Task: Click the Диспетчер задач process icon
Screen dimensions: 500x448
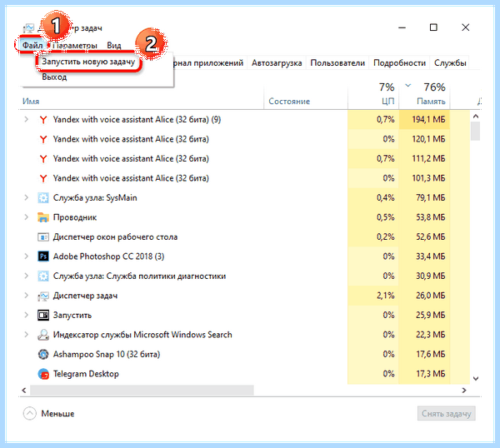Action: (43, 296)
